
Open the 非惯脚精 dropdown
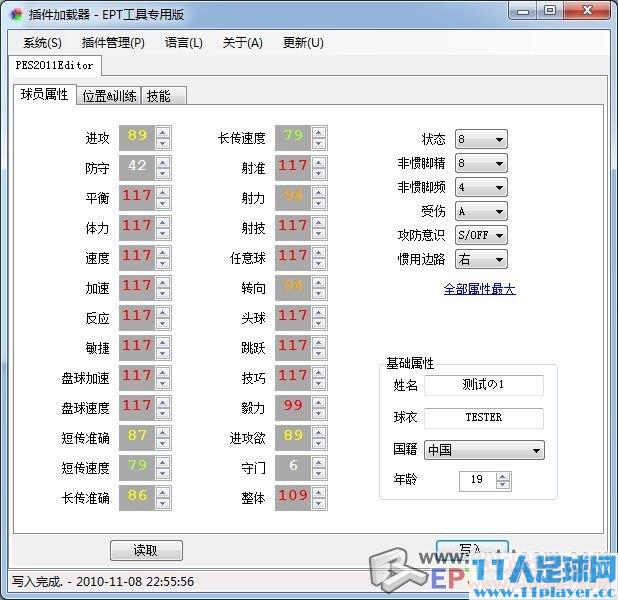pyautogui.click(x=481, y=163)
